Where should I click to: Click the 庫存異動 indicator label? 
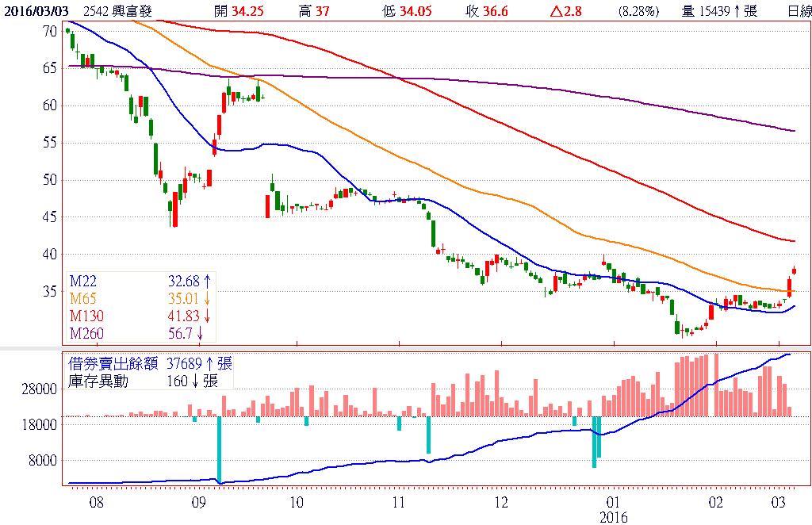tap(99, 381)
